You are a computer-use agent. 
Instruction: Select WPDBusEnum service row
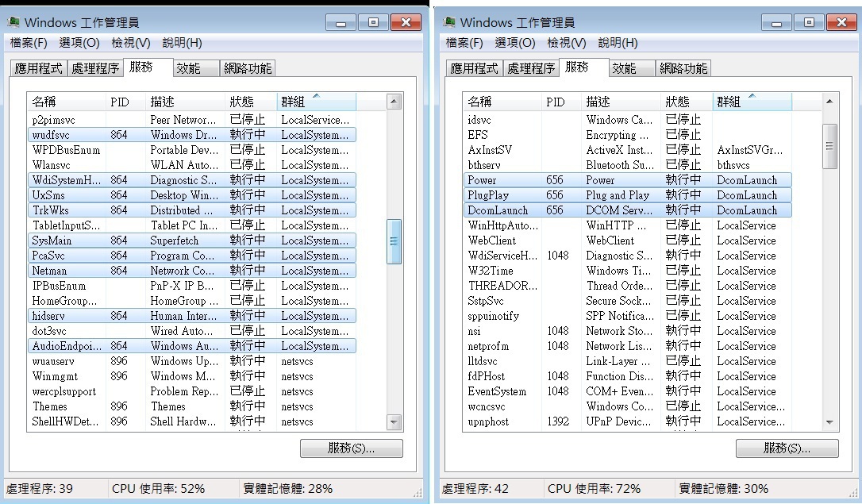tap(192, 150)
